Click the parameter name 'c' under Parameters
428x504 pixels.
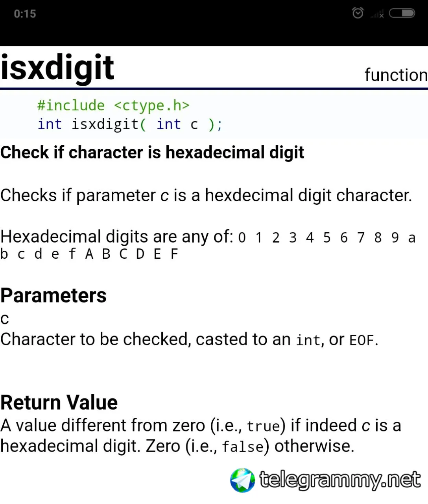(x=5, y=319)
